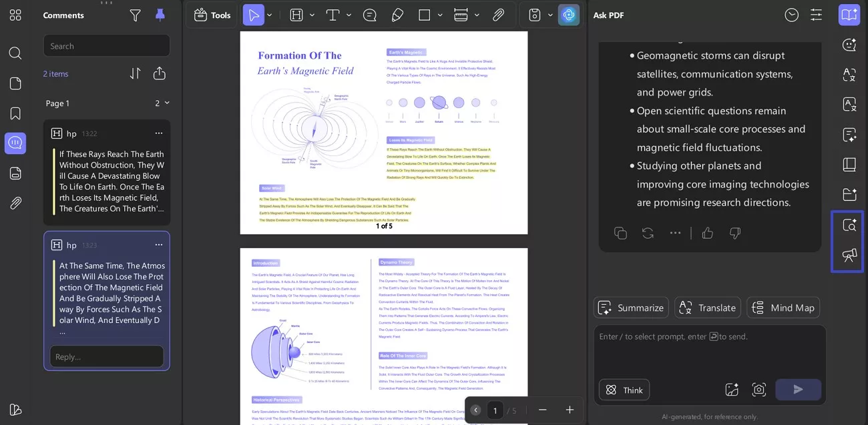Open the measure tool
This screenshot has height=425, width=868.
click(x=459, y=15)
